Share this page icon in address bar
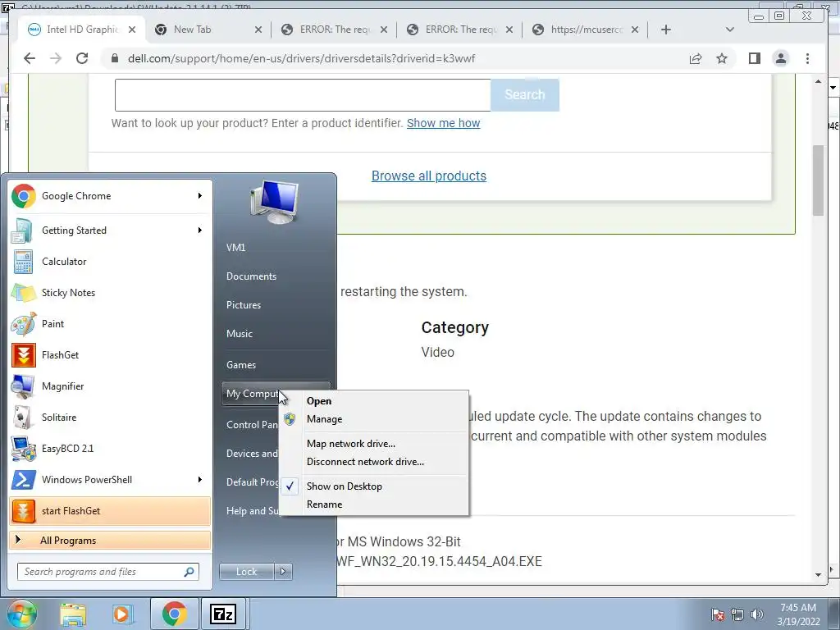Image resolution: width=840 pixels, height=630 pixels. point(696,58)
